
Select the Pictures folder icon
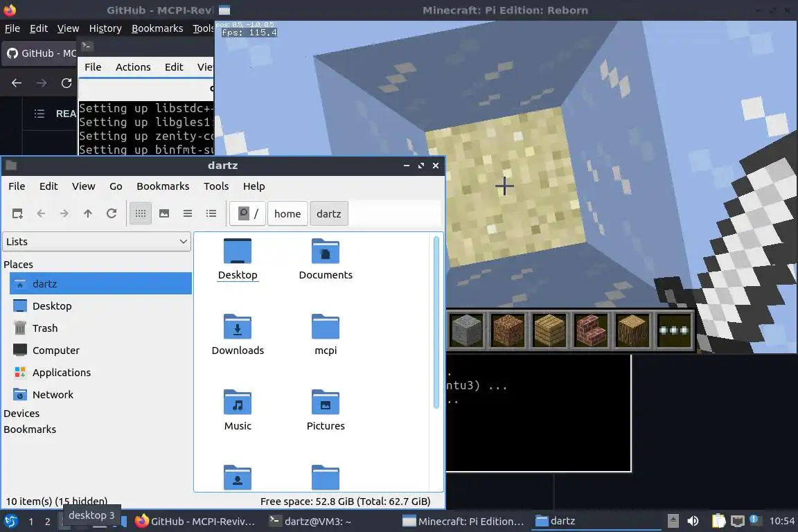click(x=326, y=410)
